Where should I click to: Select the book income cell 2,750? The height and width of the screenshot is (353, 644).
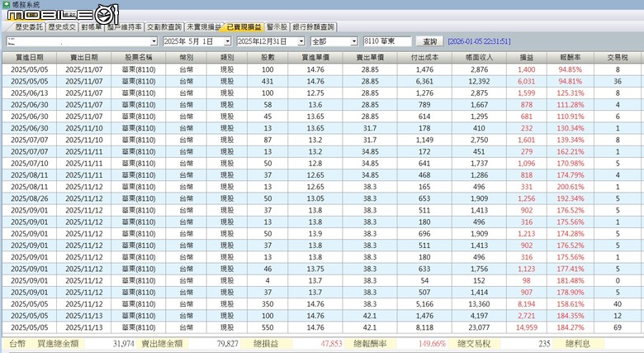click(x=479, y=140)
